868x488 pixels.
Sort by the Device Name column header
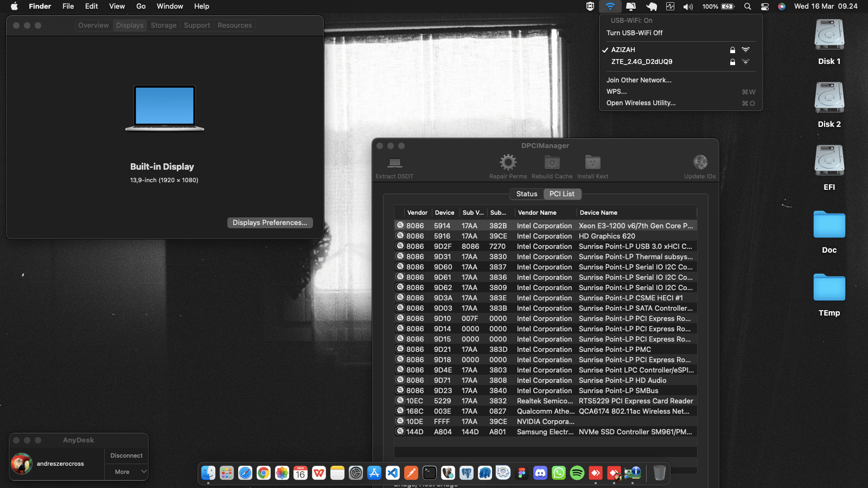(x=637, y=213)
